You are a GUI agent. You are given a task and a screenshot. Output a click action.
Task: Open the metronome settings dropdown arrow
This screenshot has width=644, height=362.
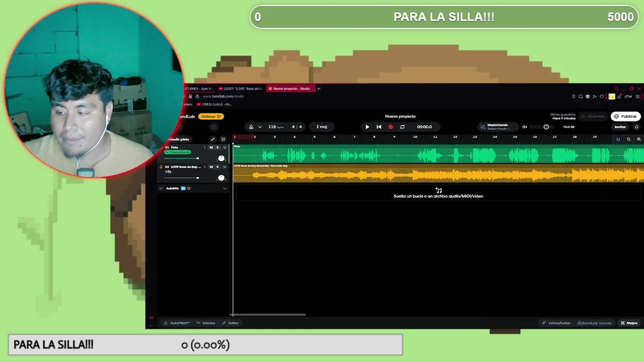point(260,127)
